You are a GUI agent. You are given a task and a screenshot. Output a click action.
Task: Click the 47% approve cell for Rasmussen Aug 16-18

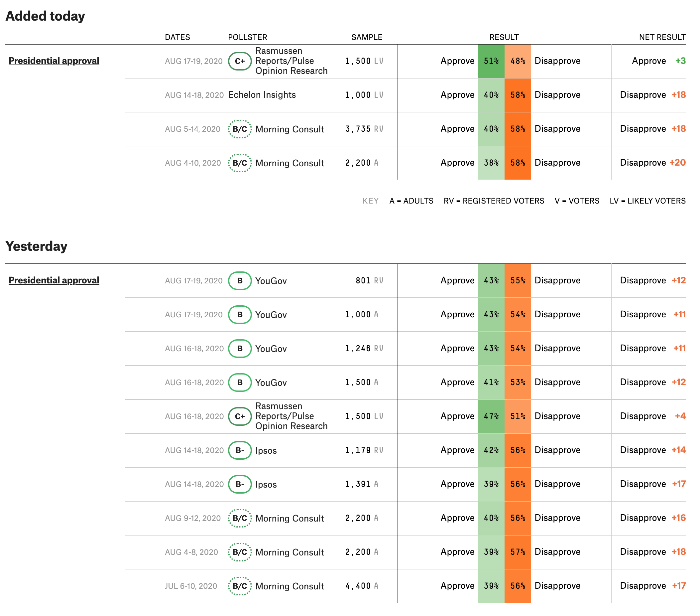pyautogui.click(x=491, y=416)
